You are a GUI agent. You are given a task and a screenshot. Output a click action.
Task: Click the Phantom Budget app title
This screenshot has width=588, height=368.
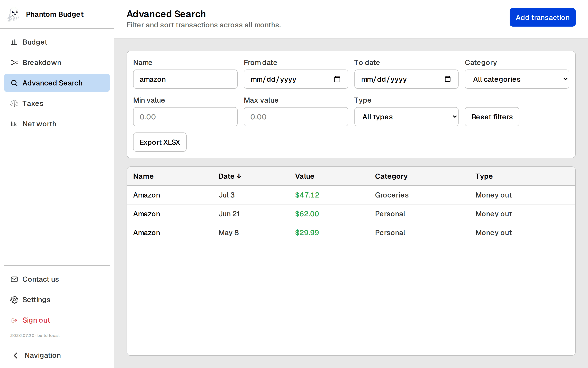click(55, 14)
